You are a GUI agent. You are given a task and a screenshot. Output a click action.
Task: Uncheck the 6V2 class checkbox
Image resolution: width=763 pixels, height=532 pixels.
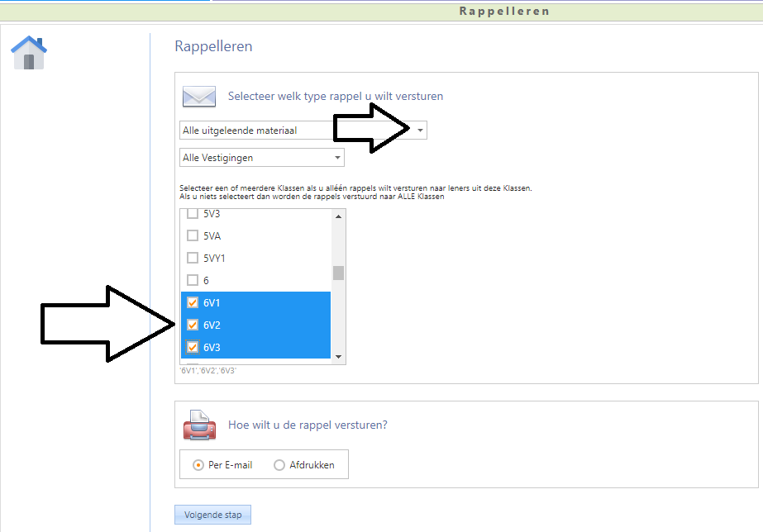tap(193, 325)
